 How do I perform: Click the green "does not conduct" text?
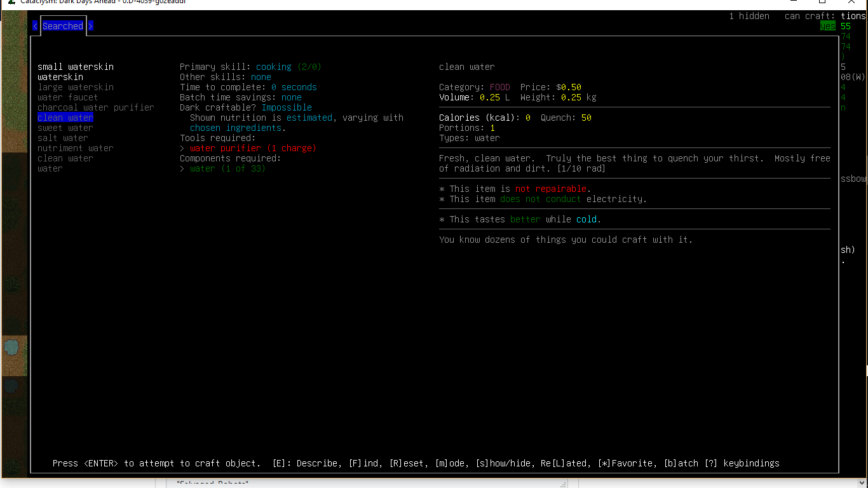[x=541, y=199]
